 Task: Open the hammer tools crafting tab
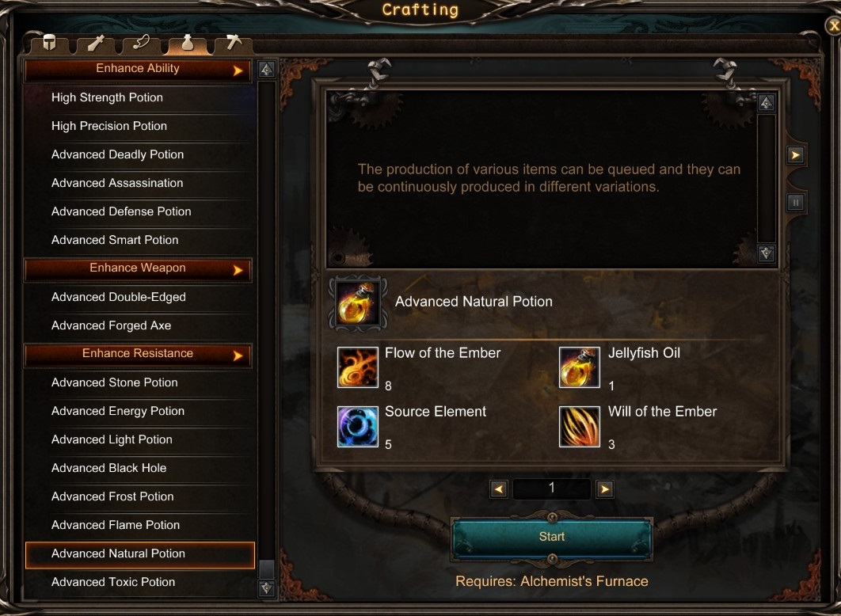coord(234,42)
